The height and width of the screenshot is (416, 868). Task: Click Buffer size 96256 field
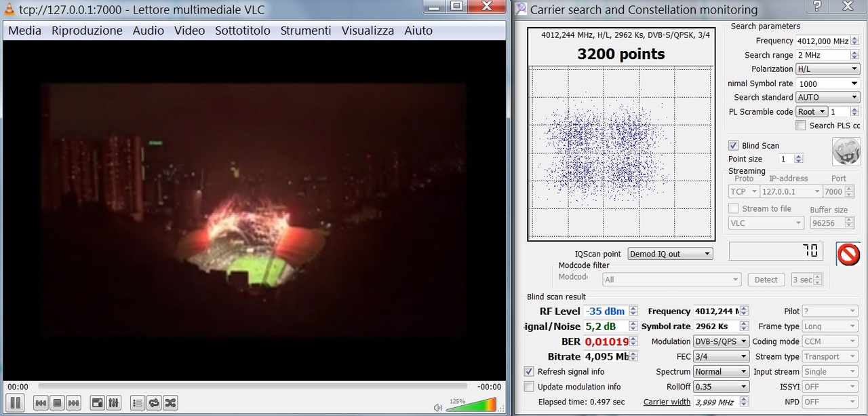click(831, 223)
